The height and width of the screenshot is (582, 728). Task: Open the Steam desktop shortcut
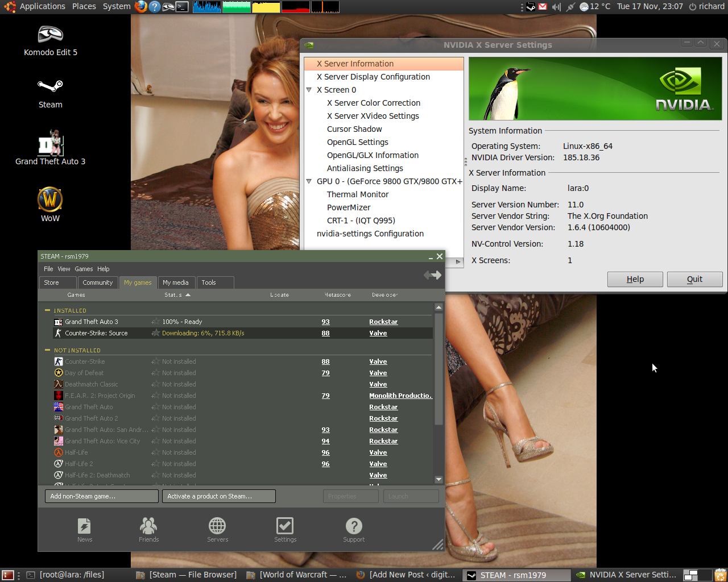[x=50, y=93]
